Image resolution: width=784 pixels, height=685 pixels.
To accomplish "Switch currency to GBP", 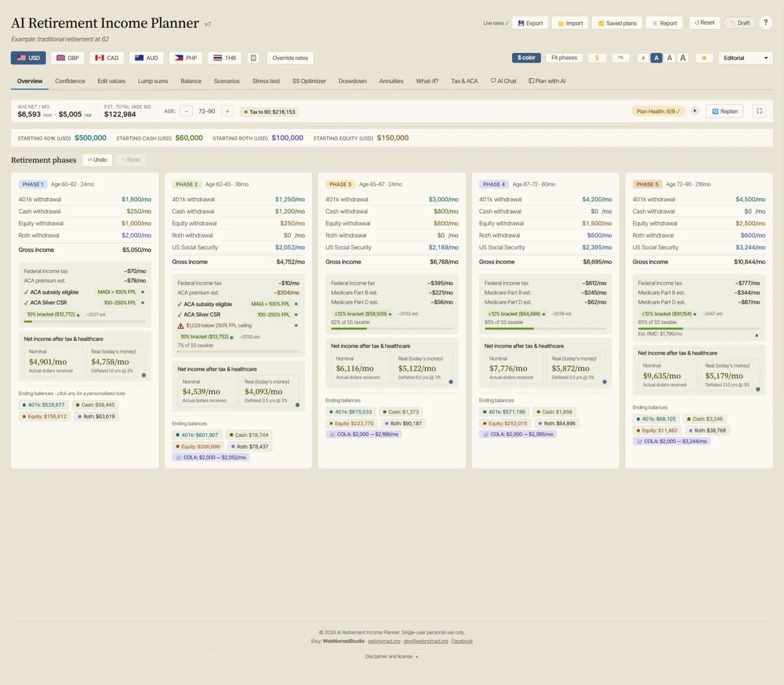I will point(68,58).
